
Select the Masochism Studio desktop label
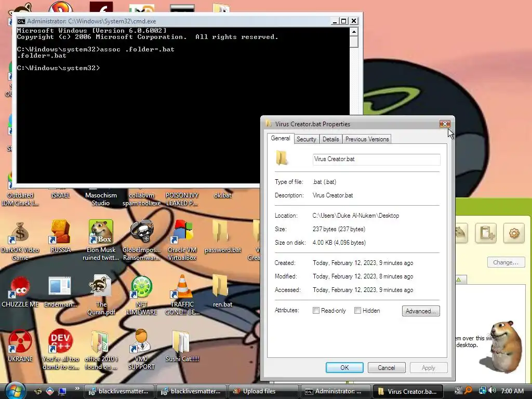[x=101, y=199]
